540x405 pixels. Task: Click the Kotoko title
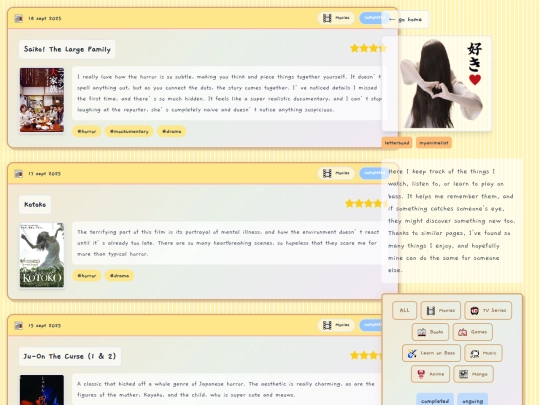[x=35, y=205]
